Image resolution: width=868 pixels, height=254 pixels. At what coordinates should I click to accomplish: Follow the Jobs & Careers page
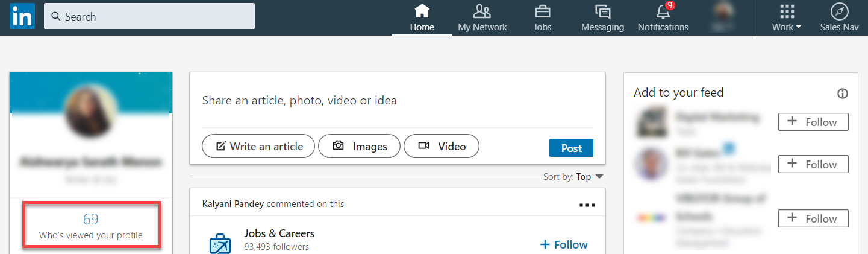[564, 244]
